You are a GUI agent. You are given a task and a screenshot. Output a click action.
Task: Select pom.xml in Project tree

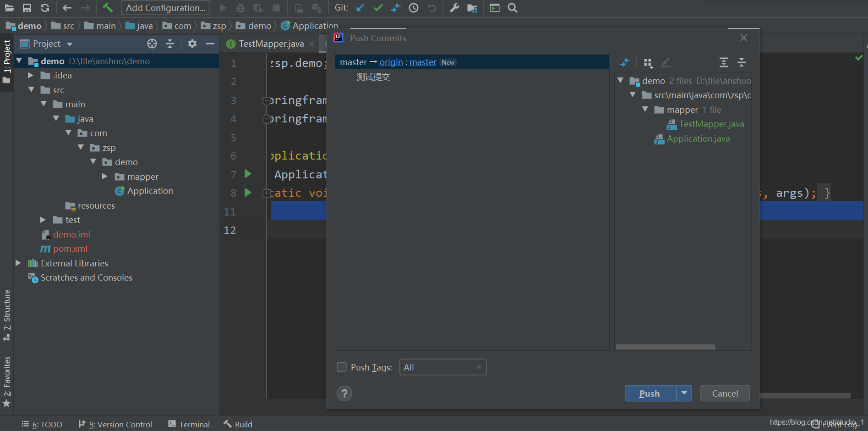[70, 249]
